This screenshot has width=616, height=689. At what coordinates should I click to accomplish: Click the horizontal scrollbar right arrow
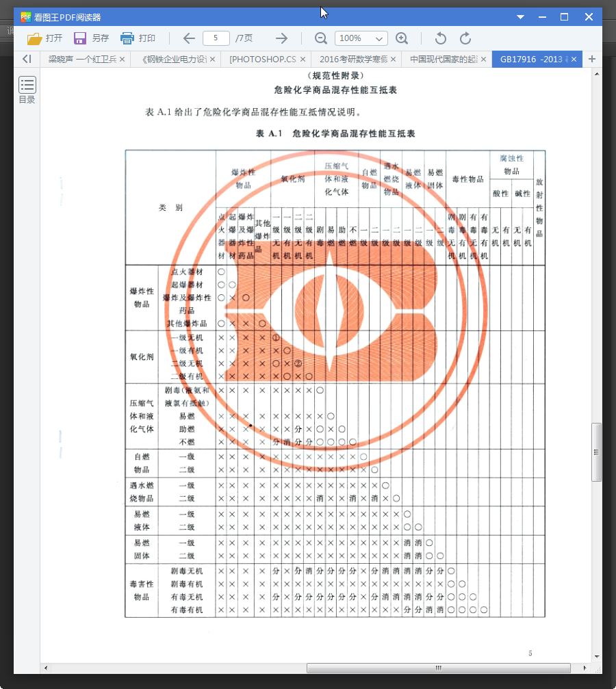(585, 668)
